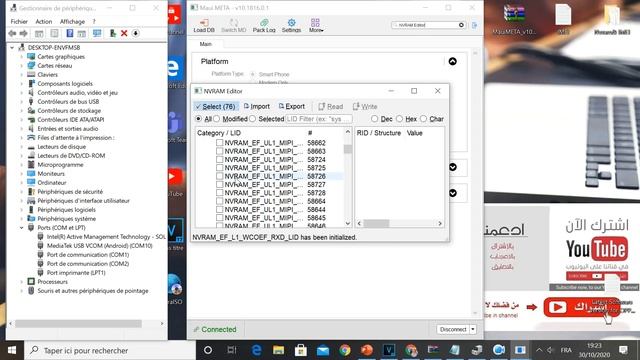Viewport: 640px width, 360px height.
Task: Click Read in NVRAM Editor
Action: click(x=330, y=107)
